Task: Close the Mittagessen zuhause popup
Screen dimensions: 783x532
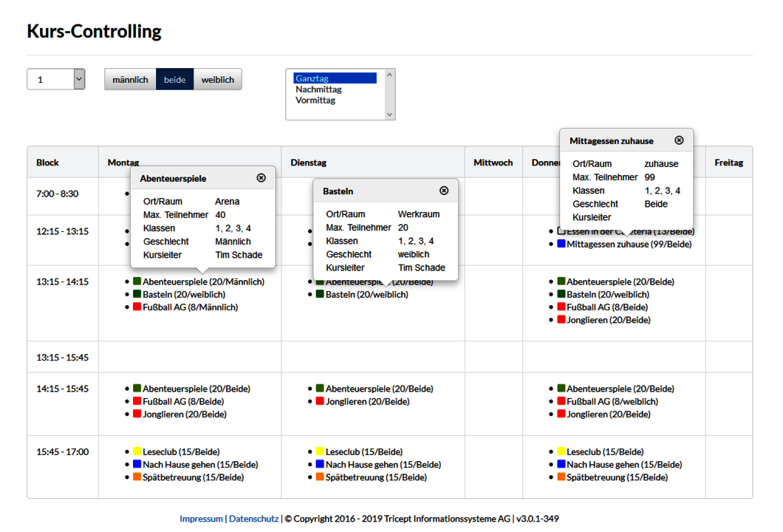Action: click(x=679, y=140)
